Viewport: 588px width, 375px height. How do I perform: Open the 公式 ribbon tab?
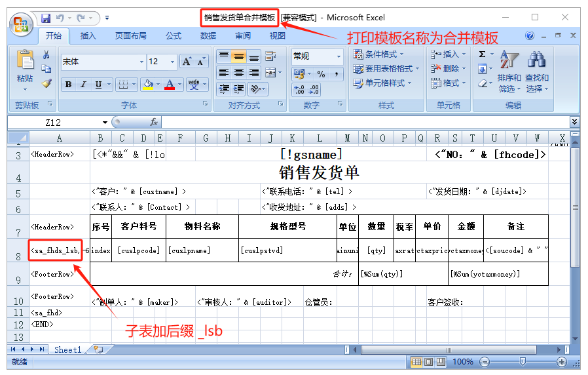[174, 36]
